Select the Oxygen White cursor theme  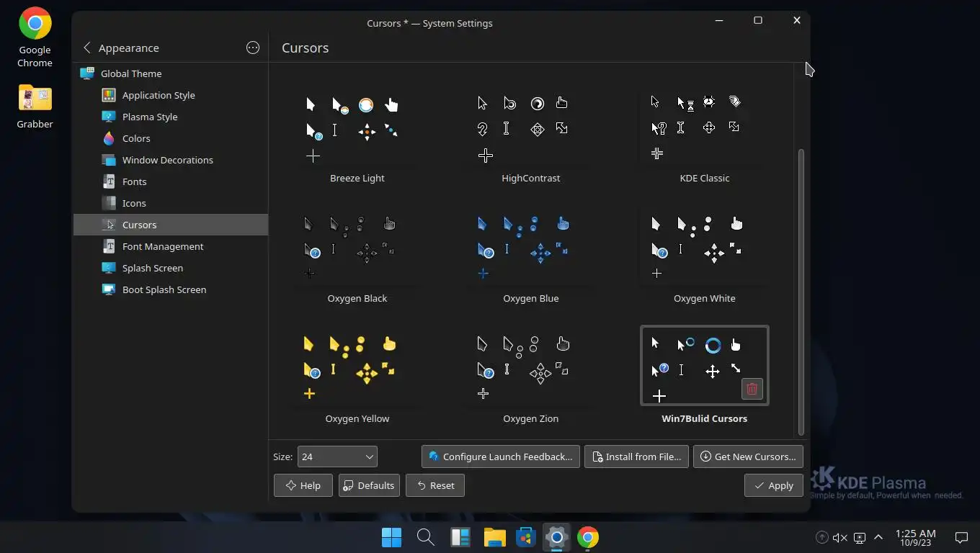tap(705, 257)
